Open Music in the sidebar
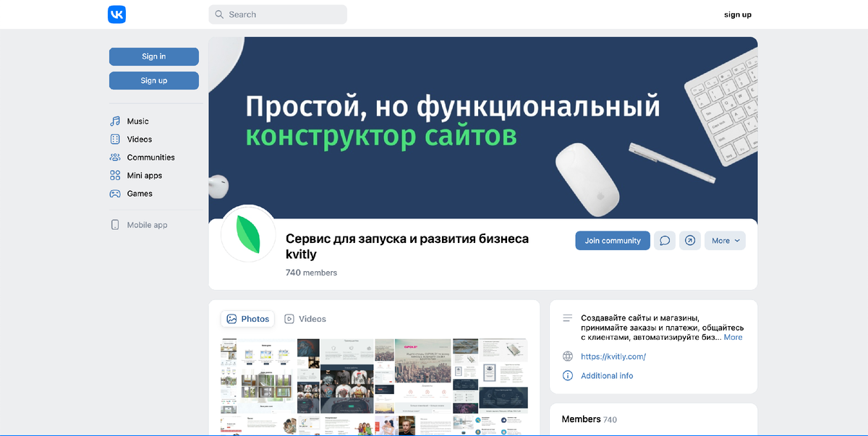868x436 pixels. pyautogui.click(x=137, y=121)
